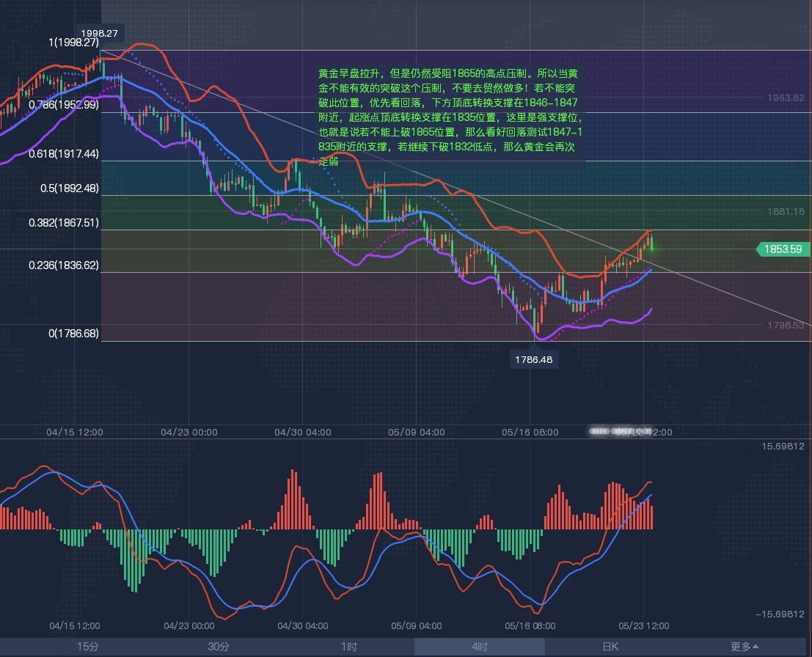Image resolution: width=812 pixels, height=657 pixels.
Task: Switch to the 15分 timeframe tab
Action: (87, 647)
